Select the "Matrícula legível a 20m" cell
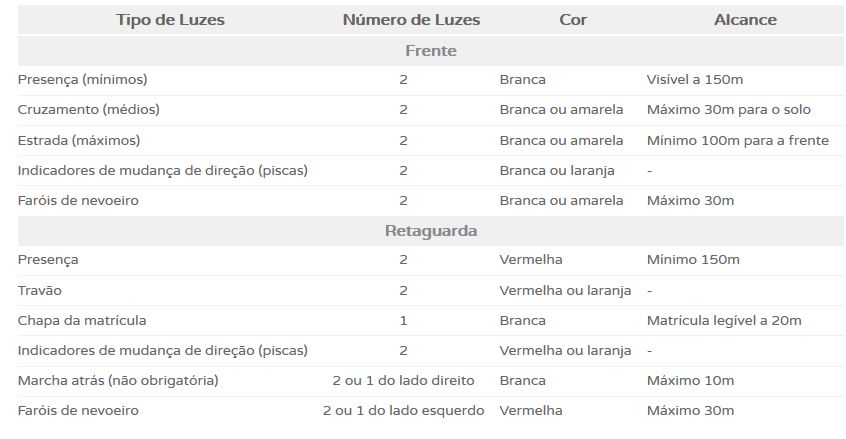Image resolution: width=846 pixels, height=439 pixels. click(x=724, y=321)
